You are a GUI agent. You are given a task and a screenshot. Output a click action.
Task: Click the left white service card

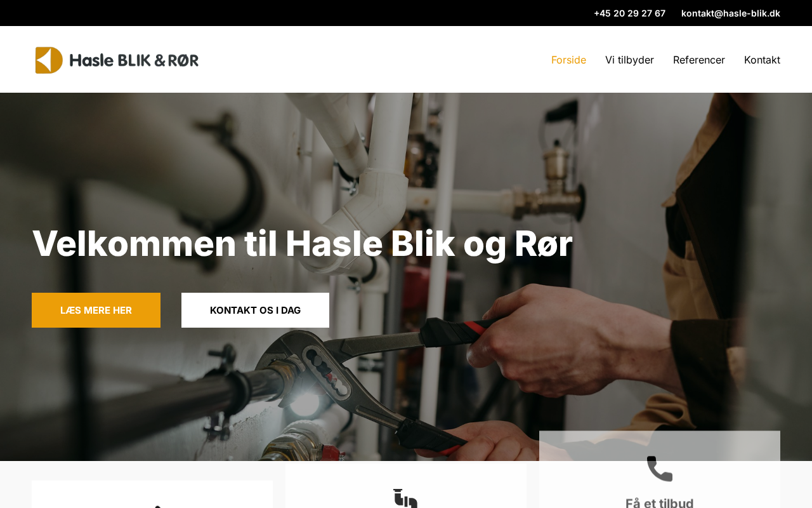[x=152, y=494]
